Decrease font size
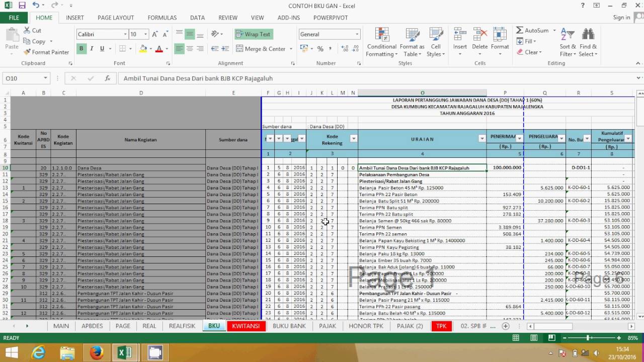The height and width of the screenshot is (362, 644). tap(166, 34)
